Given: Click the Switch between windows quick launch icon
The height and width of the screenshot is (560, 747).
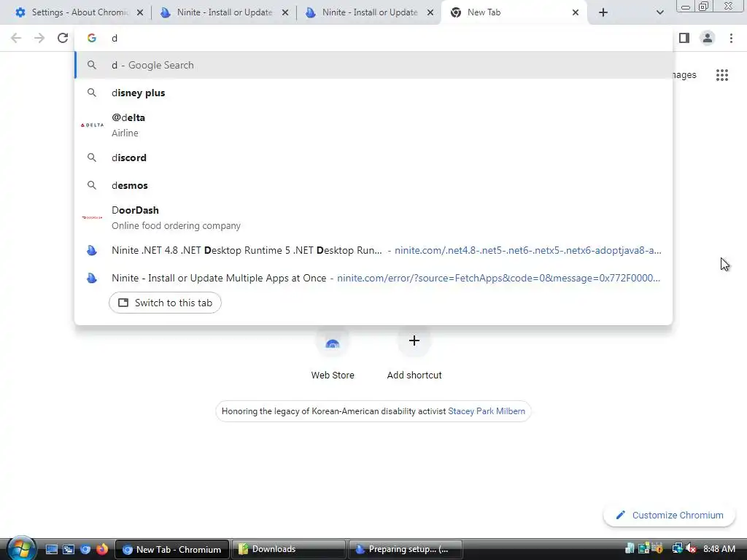Looking at the screenshot, I should tap(68, 549).
